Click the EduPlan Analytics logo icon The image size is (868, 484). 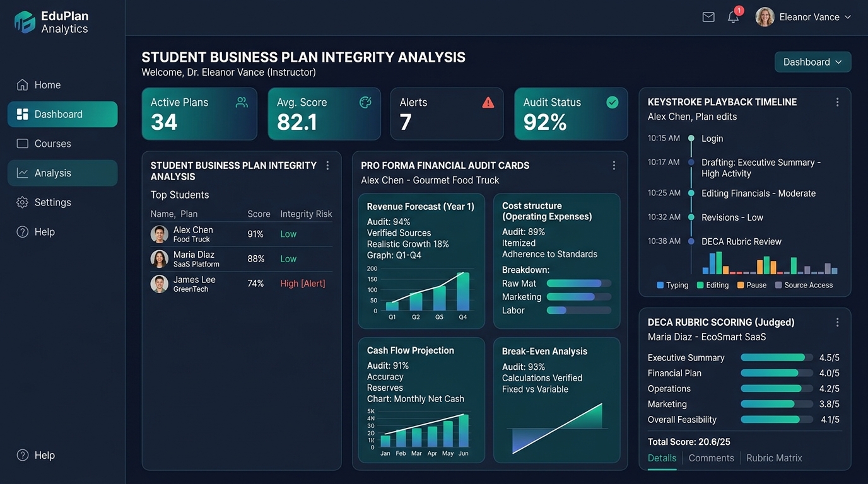(x=25, y=22)
